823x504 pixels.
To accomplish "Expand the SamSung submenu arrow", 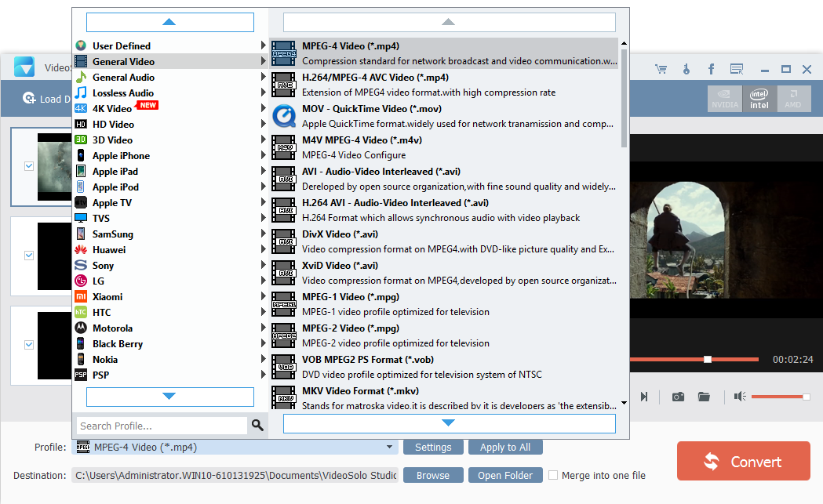I will (263, 234).
